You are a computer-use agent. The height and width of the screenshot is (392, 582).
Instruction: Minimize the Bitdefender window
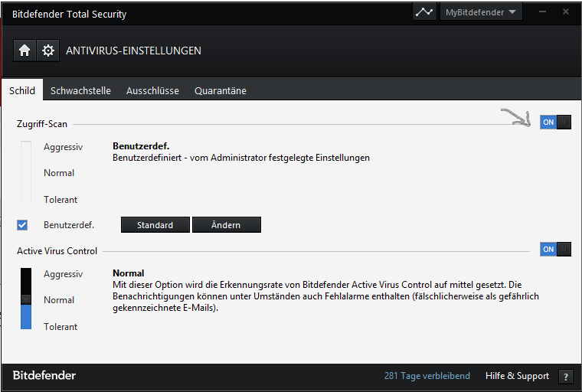[x=542, y=12]
